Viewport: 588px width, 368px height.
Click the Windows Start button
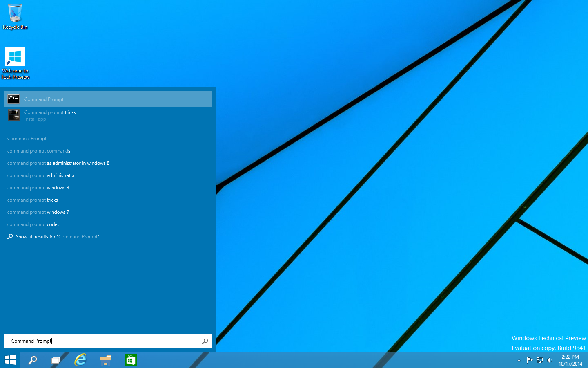click(10, 360)
